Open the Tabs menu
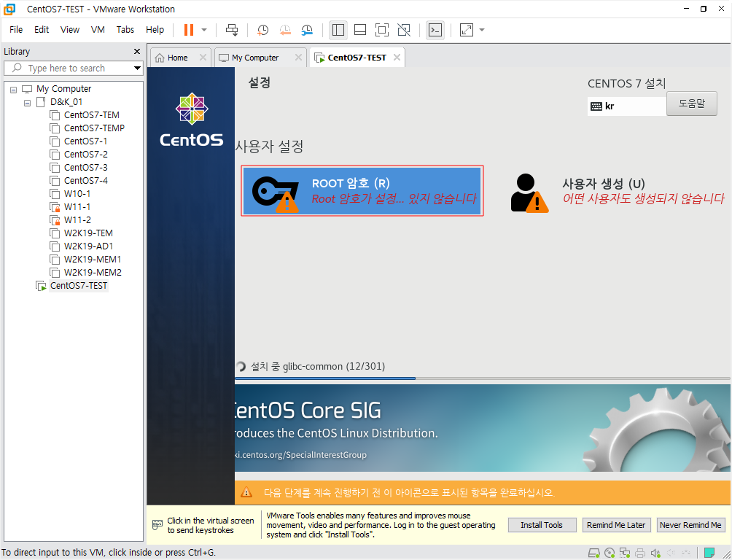 [125, 29]
